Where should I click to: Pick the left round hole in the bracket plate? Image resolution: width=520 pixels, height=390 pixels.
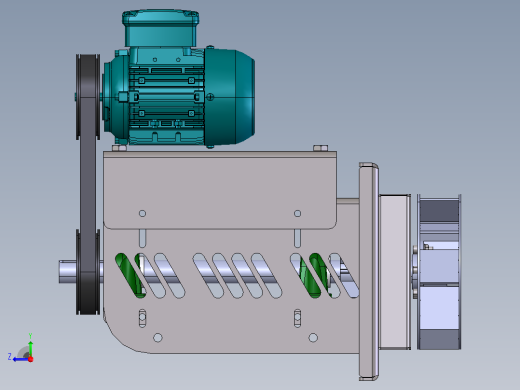142,213
